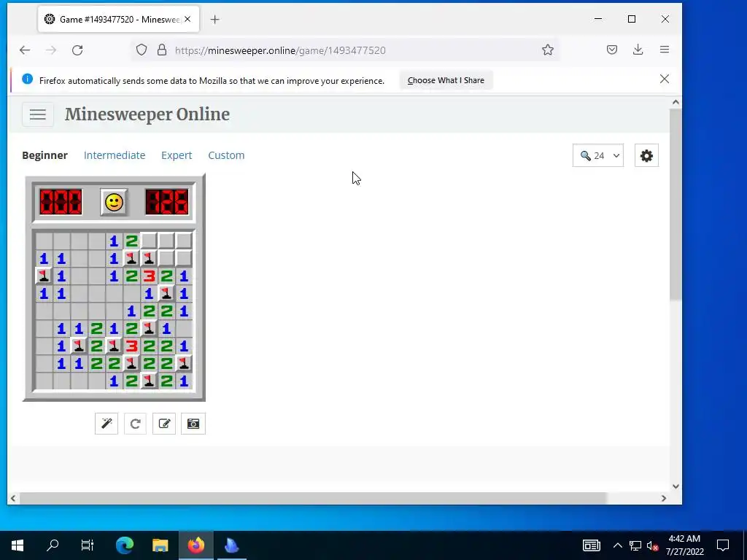Click the magic wand icon below the board

pos(107,424)
